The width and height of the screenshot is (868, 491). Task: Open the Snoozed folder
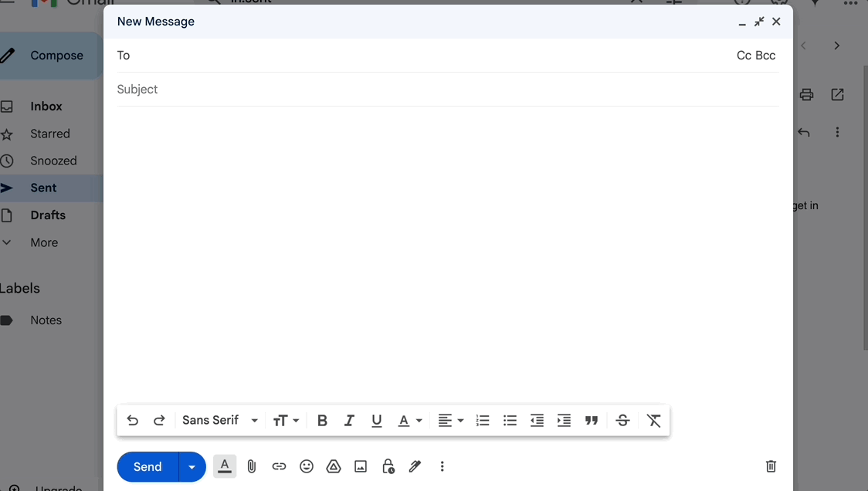(x=53, y=161)
